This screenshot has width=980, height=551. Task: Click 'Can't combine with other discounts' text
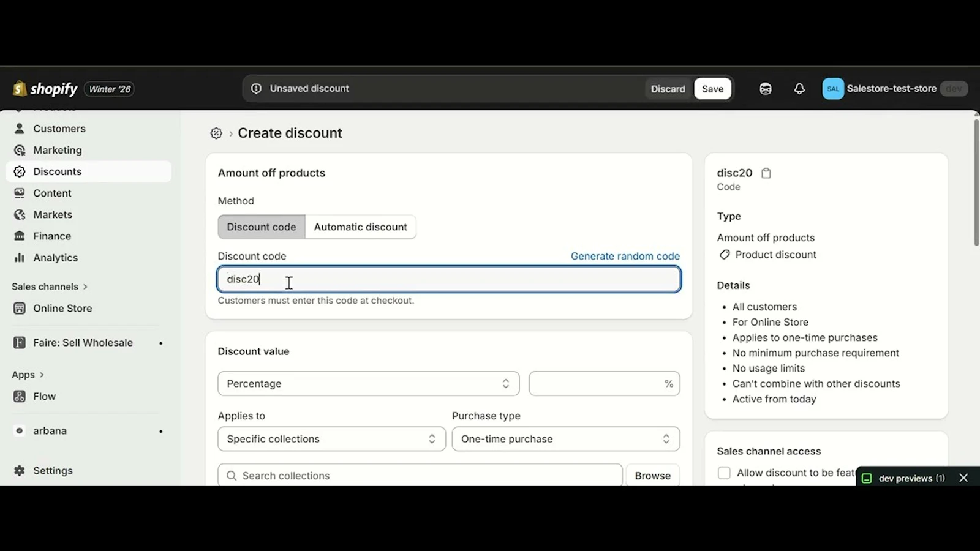(816, 384)
